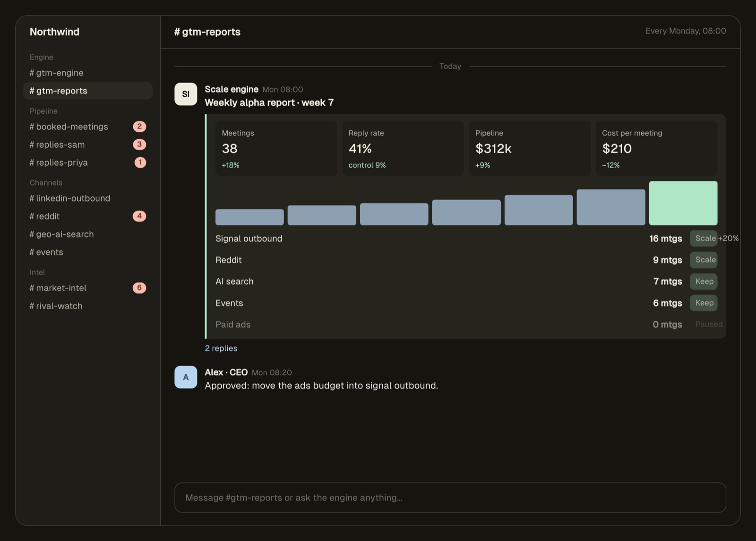Click the #gtm-reports channel header title
The image size is (756, 541).
pyautogui.click(x=207, y=32)
